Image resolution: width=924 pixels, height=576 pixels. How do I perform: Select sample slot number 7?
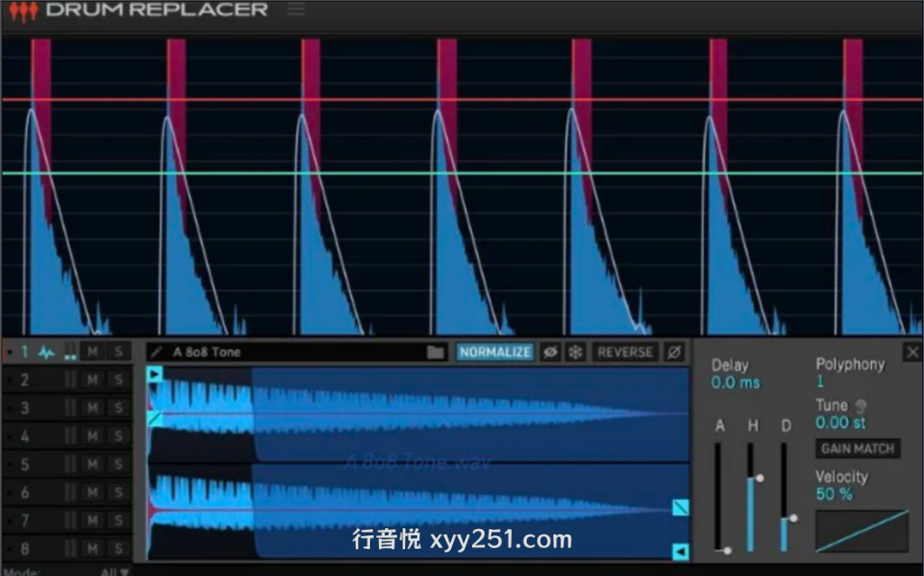click(24, 521)
